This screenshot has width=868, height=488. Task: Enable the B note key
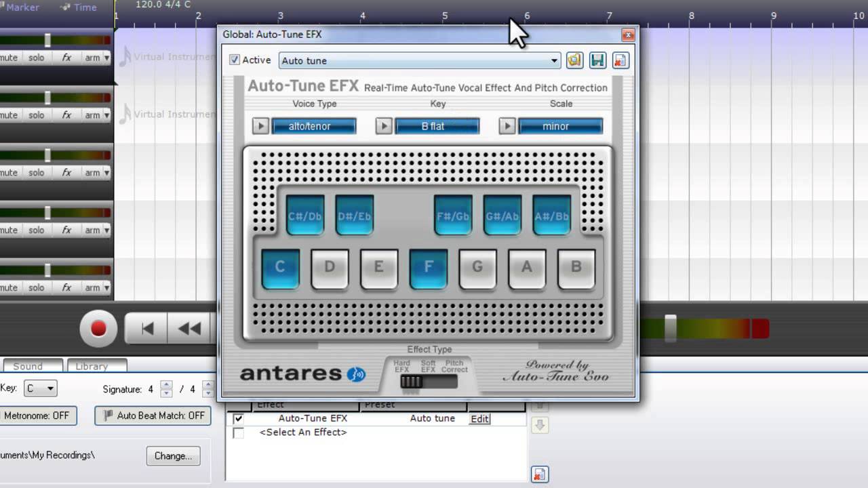tap(576, 269)
